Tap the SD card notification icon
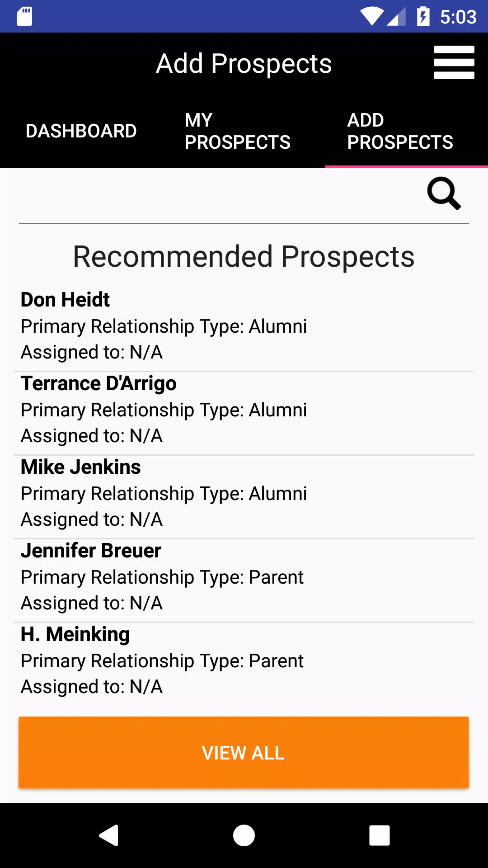 point(24,17)
